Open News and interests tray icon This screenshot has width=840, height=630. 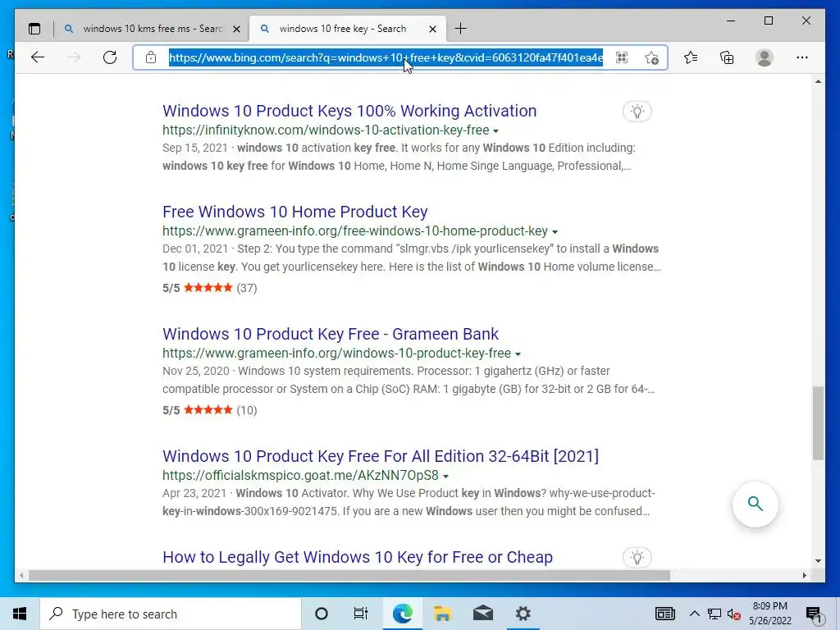664,614
